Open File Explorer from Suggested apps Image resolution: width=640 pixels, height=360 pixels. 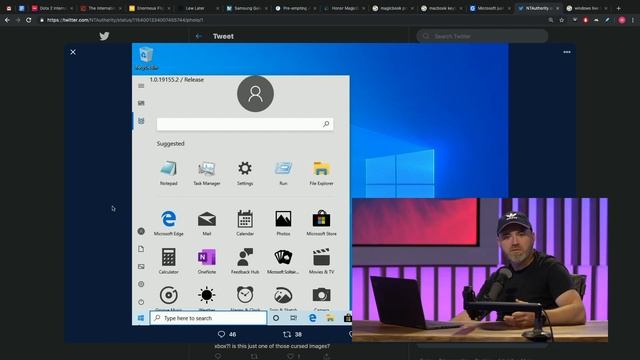(321, 173)
